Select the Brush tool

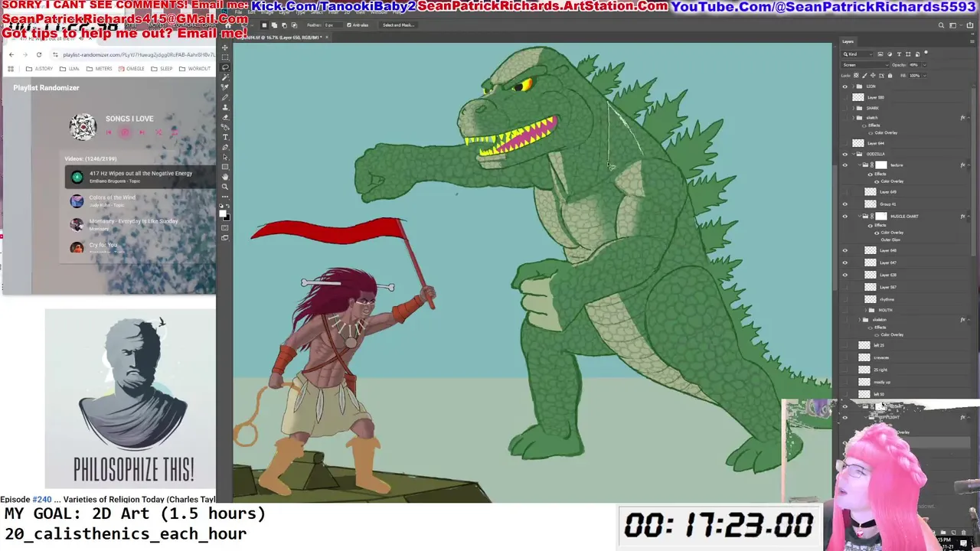(225, 97)
